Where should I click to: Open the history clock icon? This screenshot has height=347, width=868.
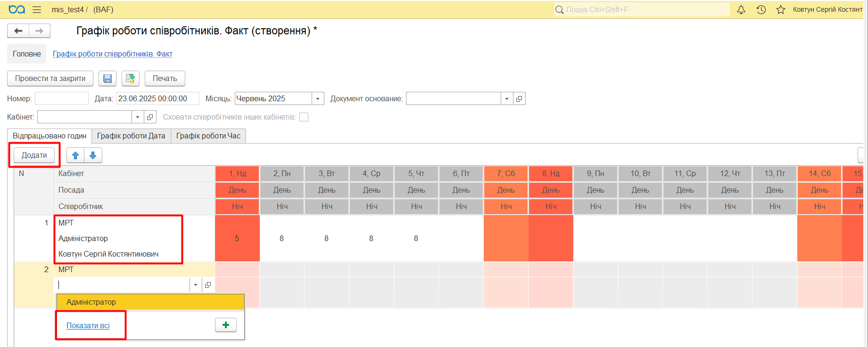[x=761, y=10]
